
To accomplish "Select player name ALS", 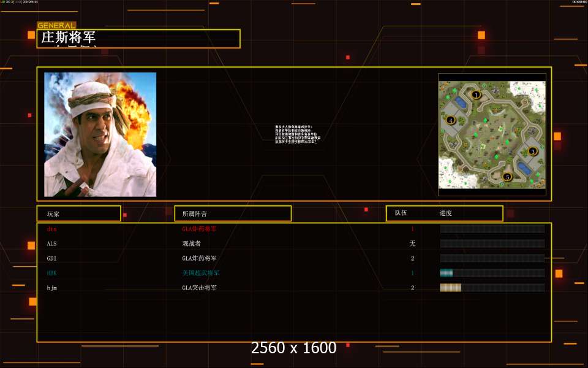I will [x=51, y=243].
